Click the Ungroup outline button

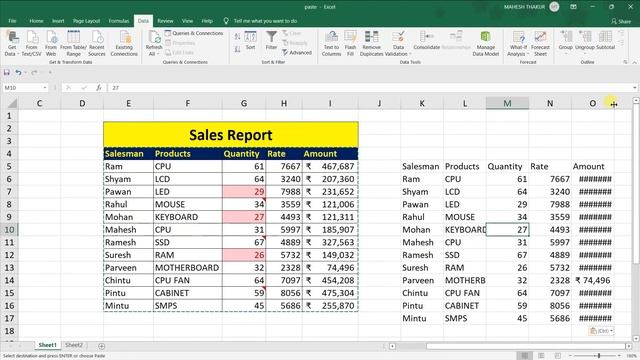[584, 41]
